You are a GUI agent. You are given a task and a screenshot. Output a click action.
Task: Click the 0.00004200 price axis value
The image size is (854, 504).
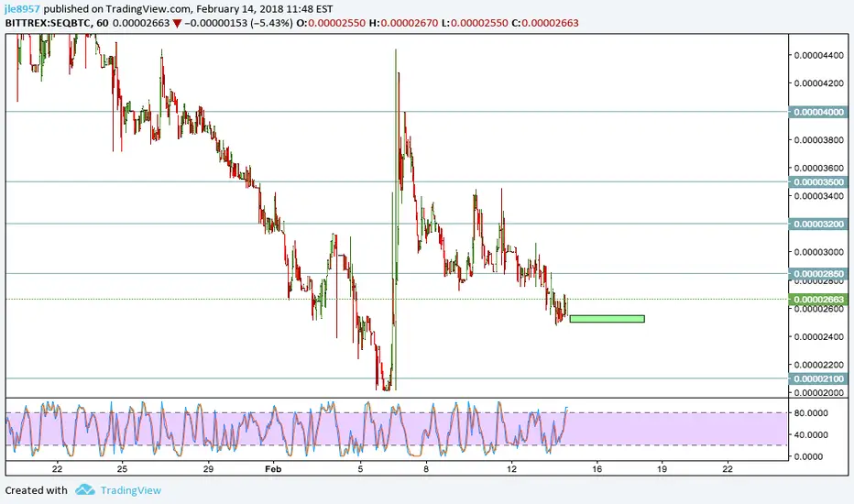tap(818, 83)
